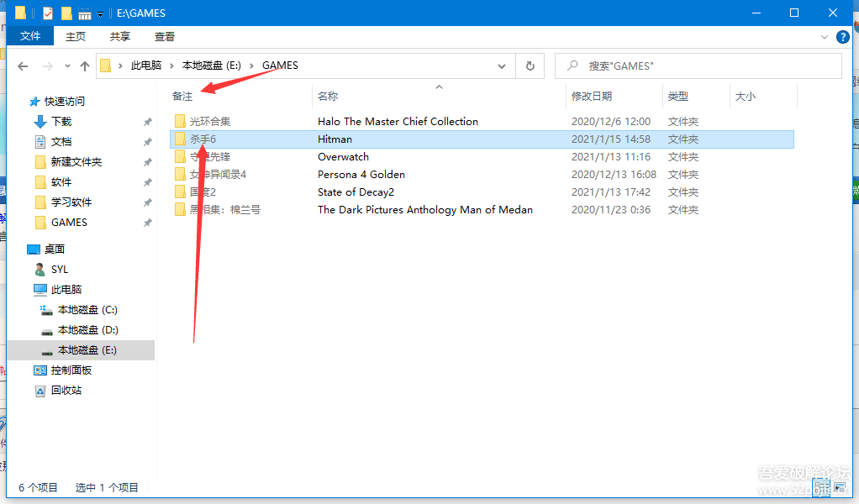
Task: Open 回收站 from the navigation pane
Action: [x=66, y=390]
